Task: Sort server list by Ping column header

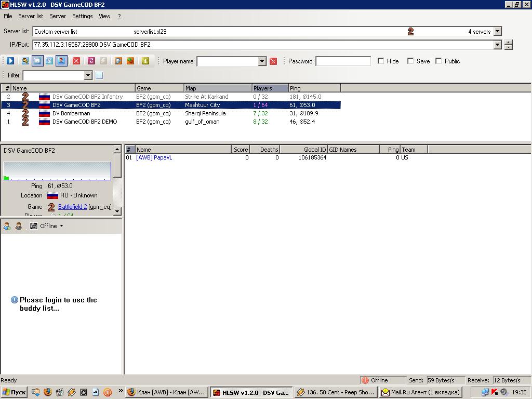Action: (x=314, y=88)
